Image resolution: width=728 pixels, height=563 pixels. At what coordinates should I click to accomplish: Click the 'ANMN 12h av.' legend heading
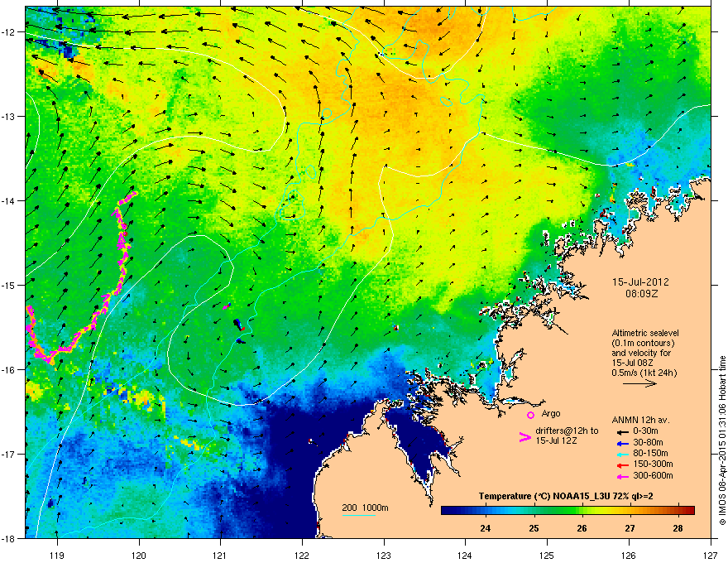tap(640, 420)
